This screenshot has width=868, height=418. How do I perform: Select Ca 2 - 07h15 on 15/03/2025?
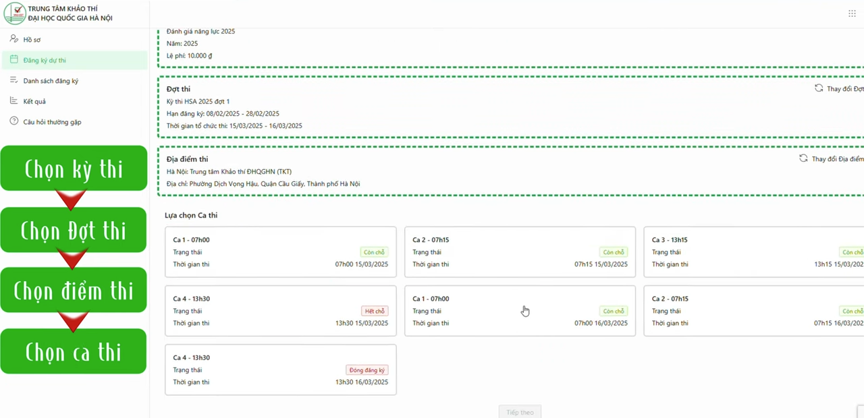[x=520, y=251]
